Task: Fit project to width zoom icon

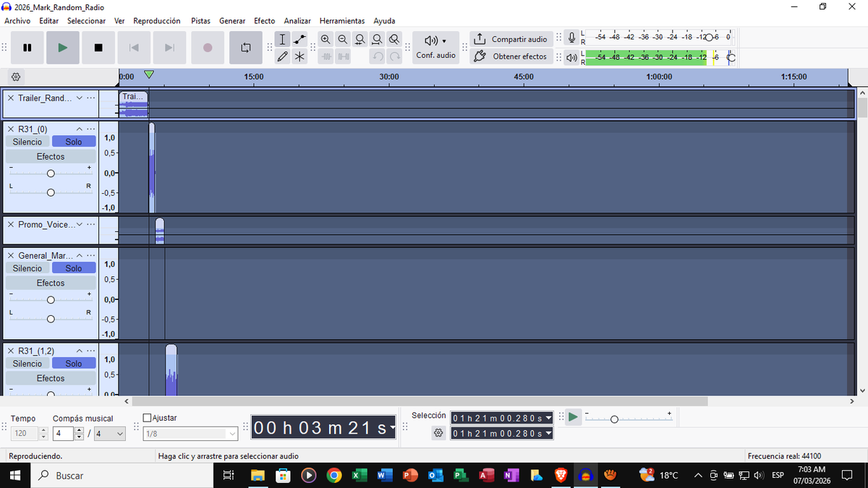Action: pyautogui.click(x=377, y=39)
